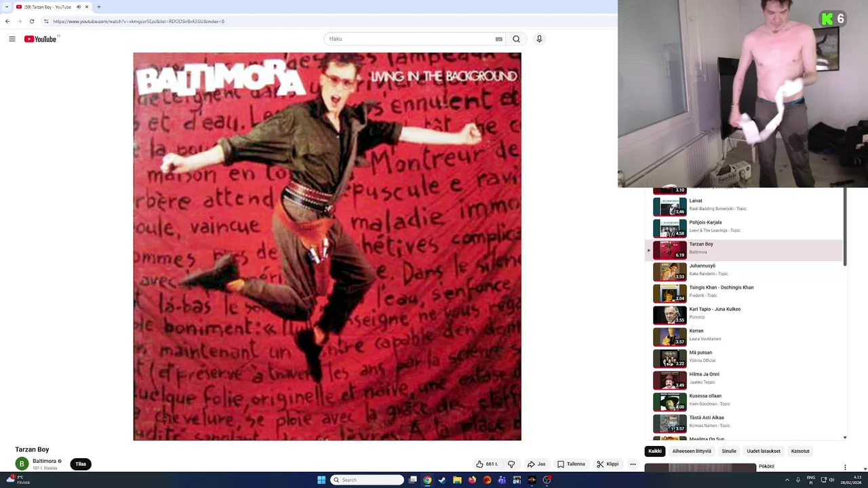This screenshot has height=488, width=868.
Task: Show hidden system tray icons chevron
Action: click(x=787, y=480)
